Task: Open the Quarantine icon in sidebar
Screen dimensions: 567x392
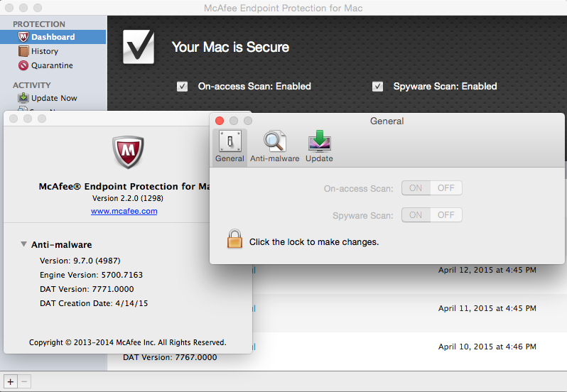Action: tap(23, 65)
